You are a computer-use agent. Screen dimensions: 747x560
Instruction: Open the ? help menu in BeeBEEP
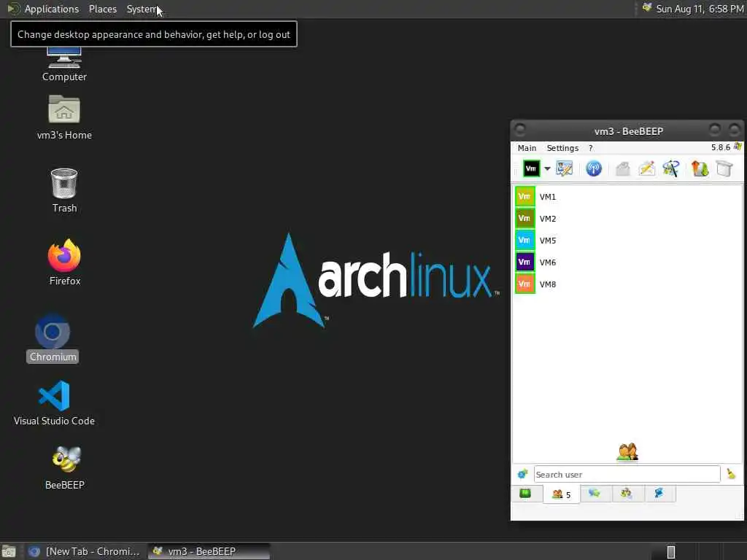click(x=591, y=148)
